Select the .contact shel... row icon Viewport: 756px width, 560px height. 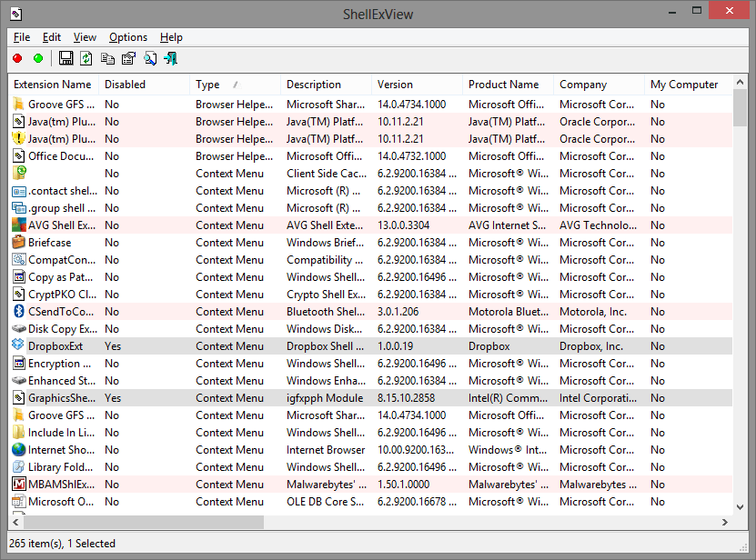18,191
